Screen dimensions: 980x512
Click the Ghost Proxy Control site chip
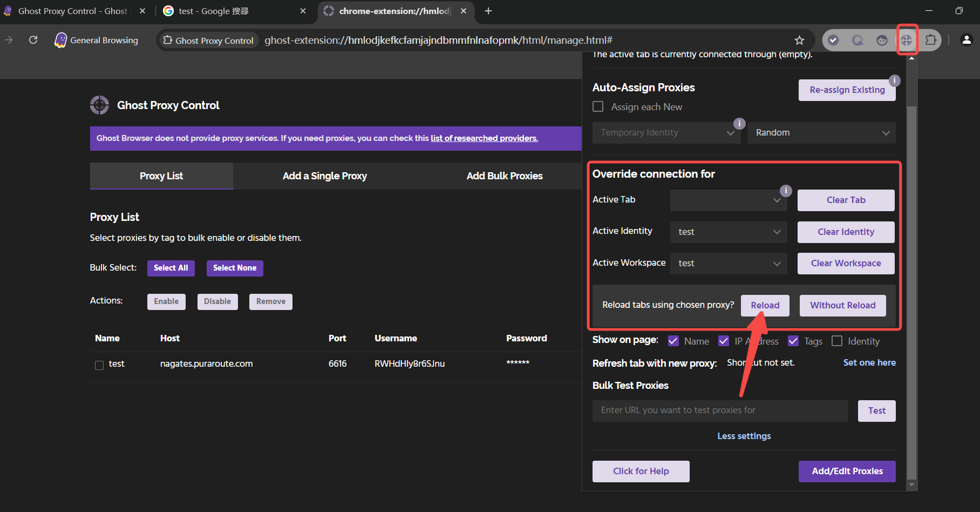click(208, 41)
